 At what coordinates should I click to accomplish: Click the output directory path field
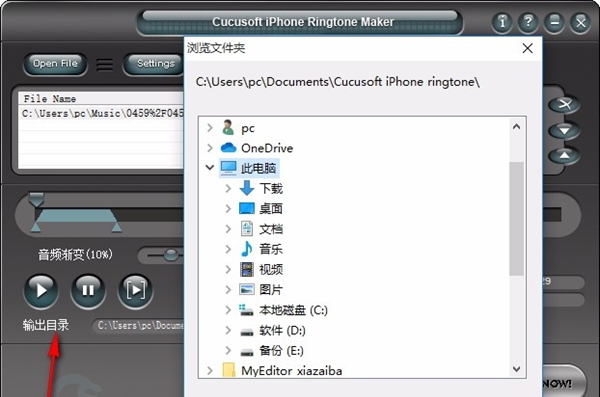click(x=138, y=325)
